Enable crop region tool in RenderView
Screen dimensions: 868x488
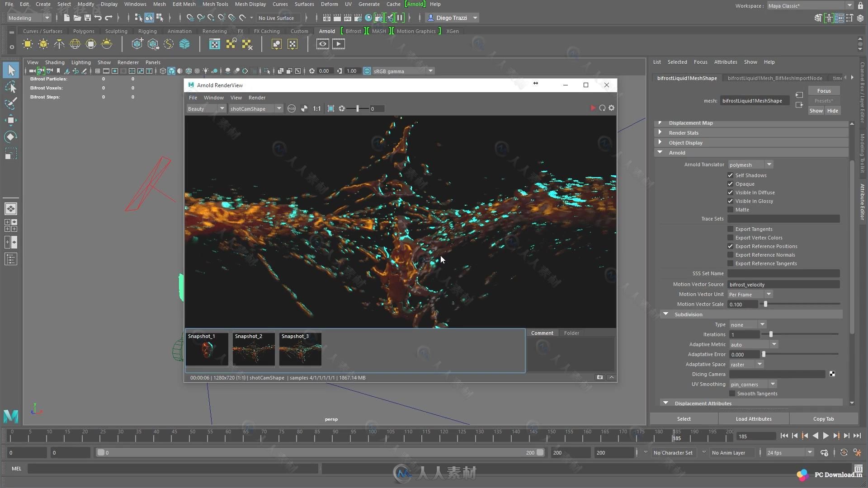331,108
